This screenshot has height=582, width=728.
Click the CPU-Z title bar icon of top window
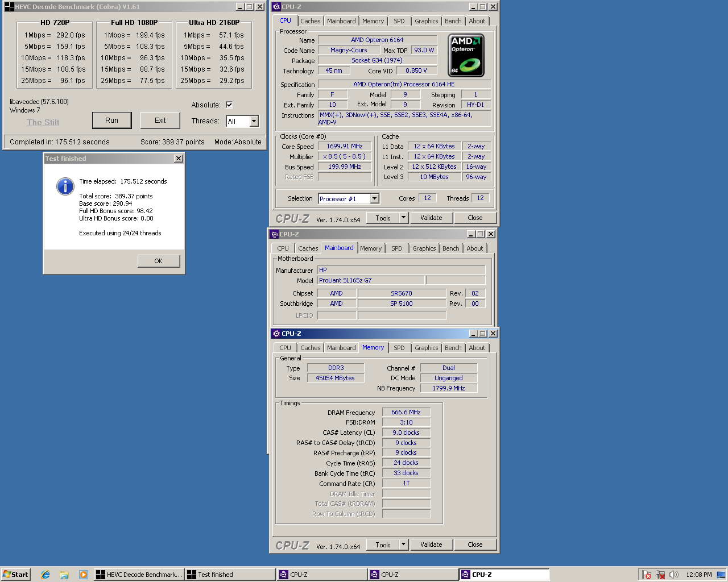(276, 7)
